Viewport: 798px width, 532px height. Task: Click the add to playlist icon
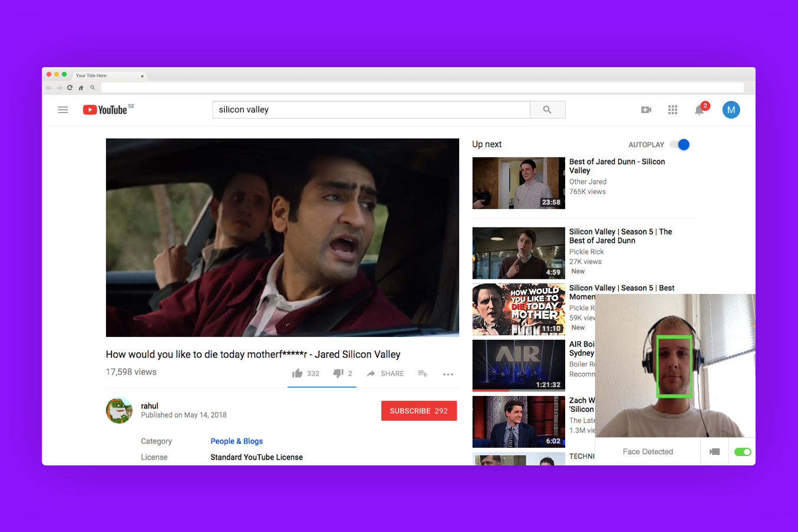[423, 374]
